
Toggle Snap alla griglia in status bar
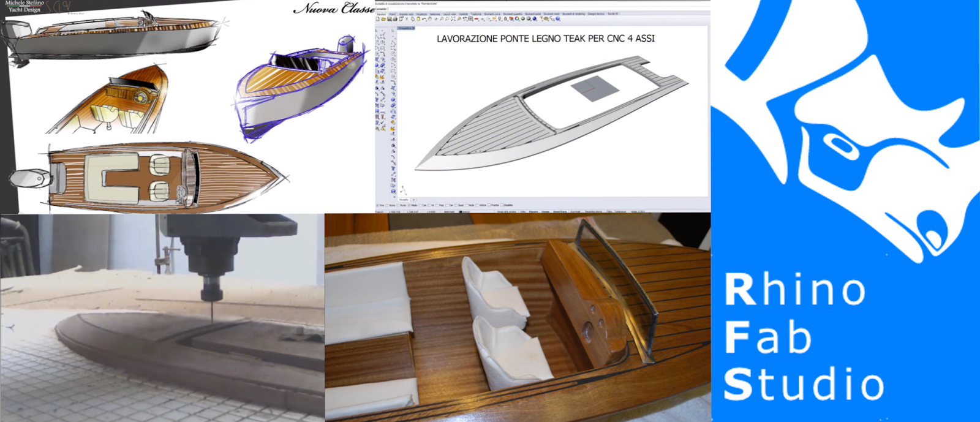click(x=507, y=212)
